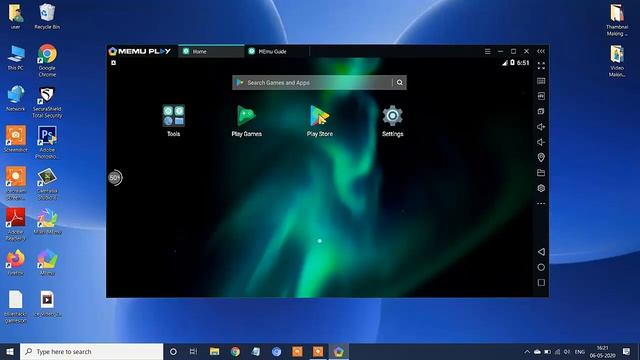Screen dimensions: 640x360
Task: Open the ENG language indicator
Action: [580, 351]
